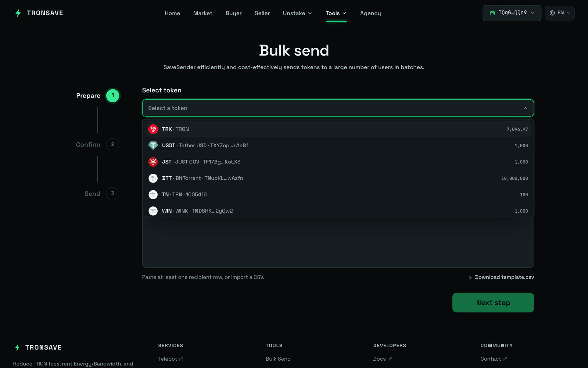
Task: Expand the Unstake menu chevron
Action: pos(310,13)
